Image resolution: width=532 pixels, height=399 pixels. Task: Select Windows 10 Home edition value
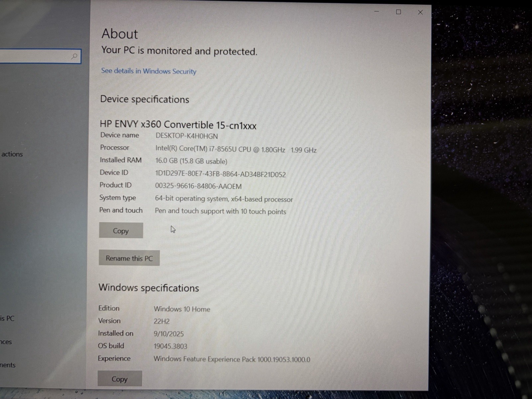182,309
